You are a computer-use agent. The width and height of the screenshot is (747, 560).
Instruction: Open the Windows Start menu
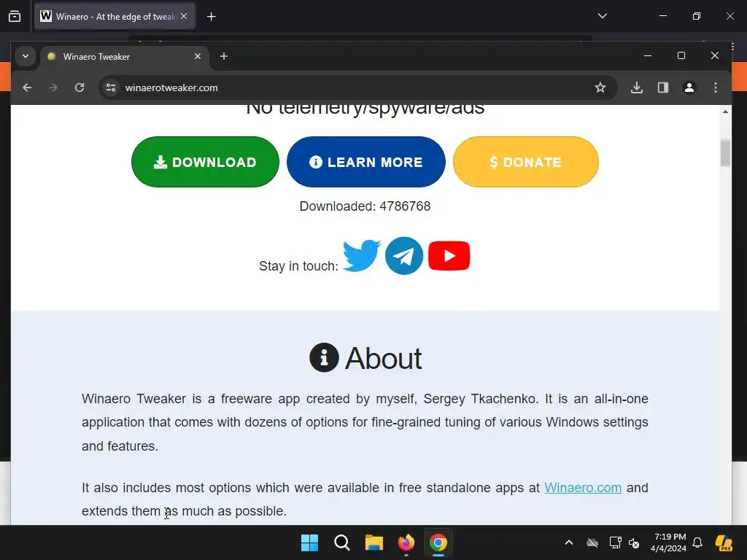coord(309,542)
